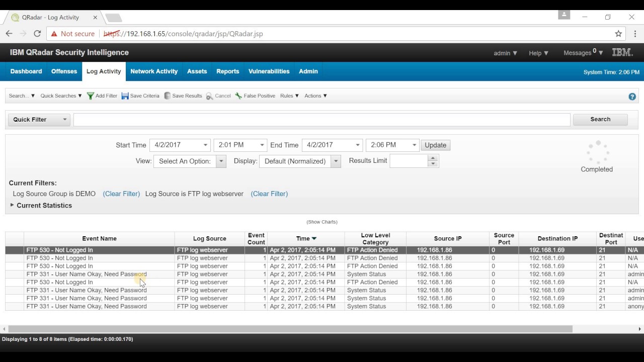Sort by the Log Source column header

point(210,239)
